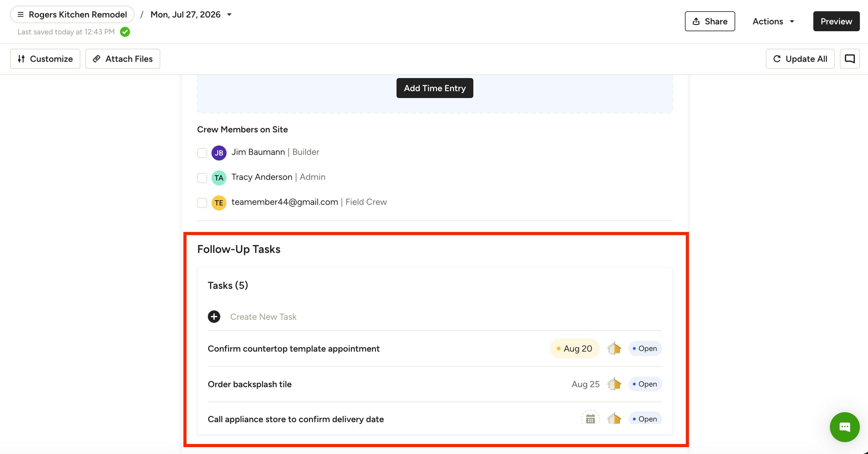Open the Rogers Kitchen Remodel project menu
The height and width of the screenshot is (454, 868).
[72, 14]
